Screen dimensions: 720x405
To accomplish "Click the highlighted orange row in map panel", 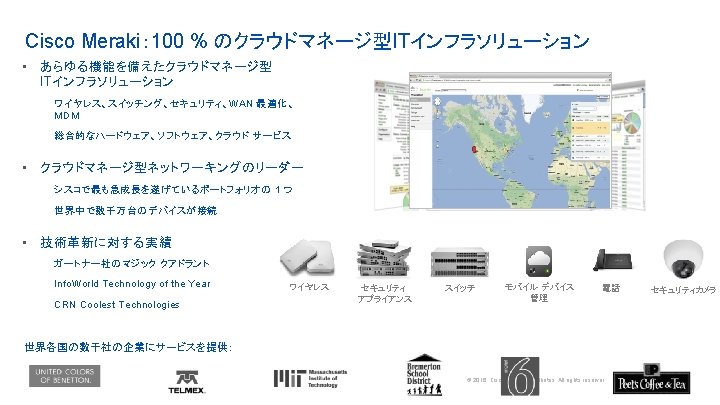I will [x=591, y=128].
